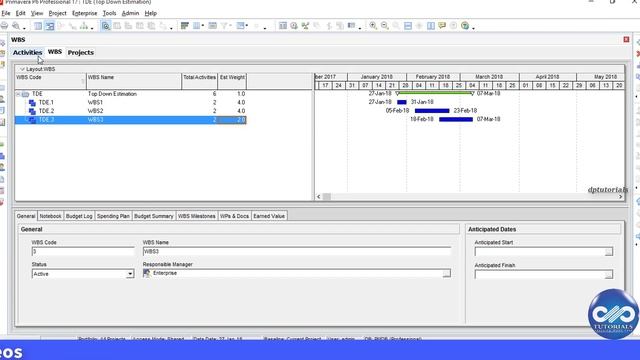
Task: Switch to the Activities tab
Action: (27, 53)
